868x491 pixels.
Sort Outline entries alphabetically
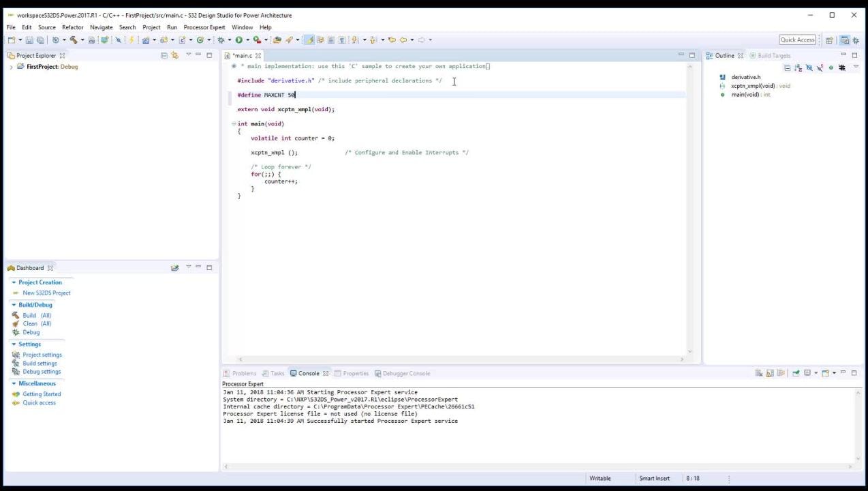[798, 68]
